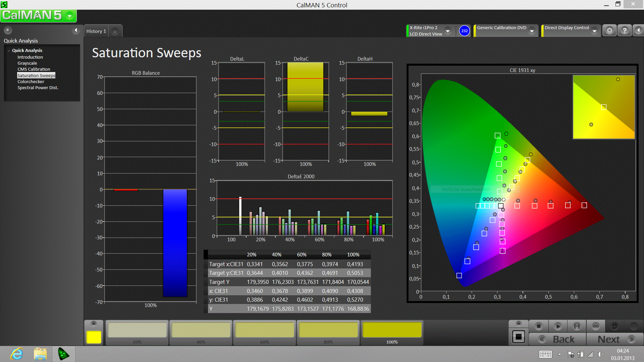644x362 pixels.
Task: Expand the Direct Display Control dropdown
Action: tap(594, 31)
